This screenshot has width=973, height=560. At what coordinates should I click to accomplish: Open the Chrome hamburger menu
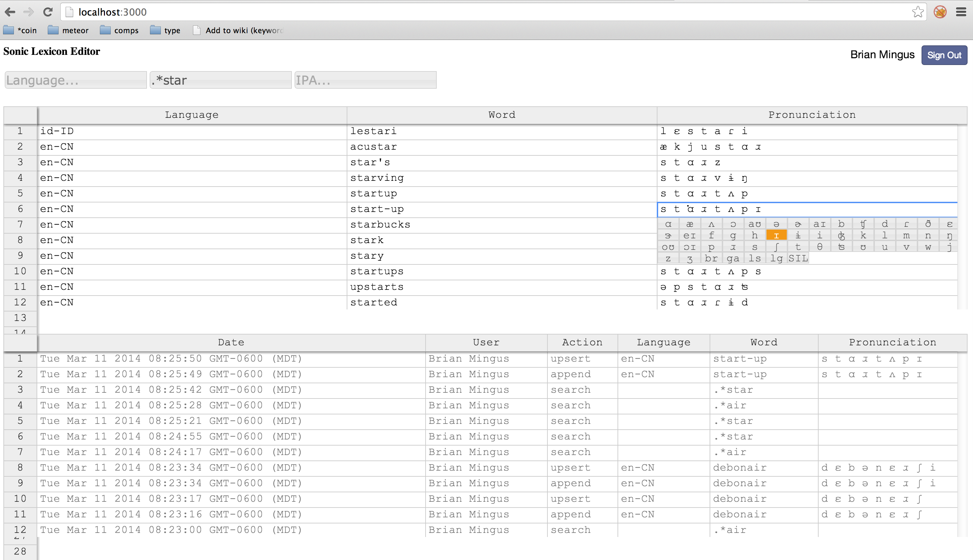[x=961, y=12]
